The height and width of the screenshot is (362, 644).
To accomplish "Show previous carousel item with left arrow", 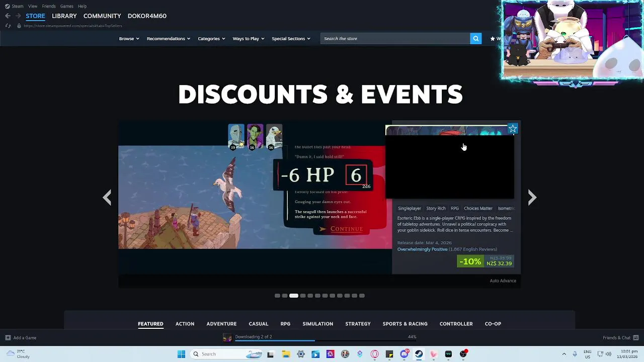I will click(107, 197).
